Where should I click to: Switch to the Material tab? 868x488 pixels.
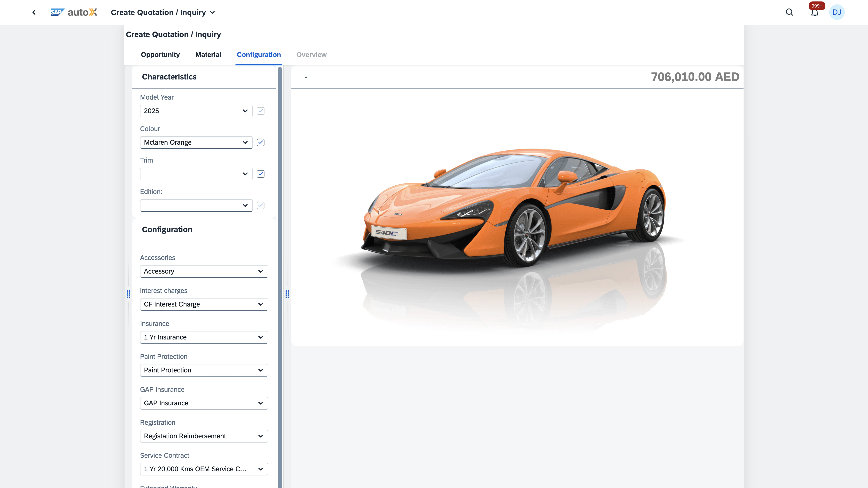point(208,55)
